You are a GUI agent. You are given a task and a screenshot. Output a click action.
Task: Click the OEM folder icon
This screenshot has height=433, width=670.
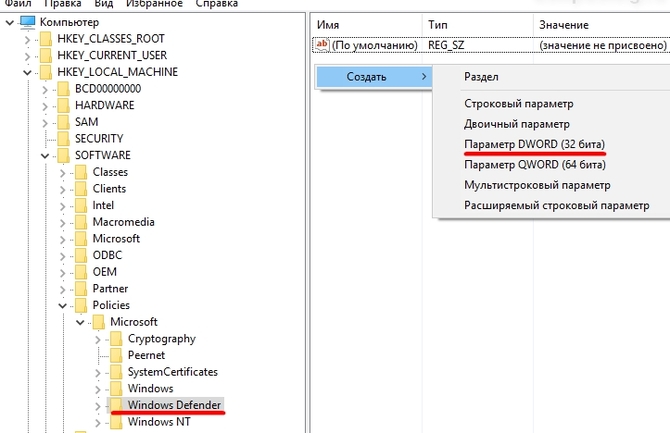click(x=81, y=272)
